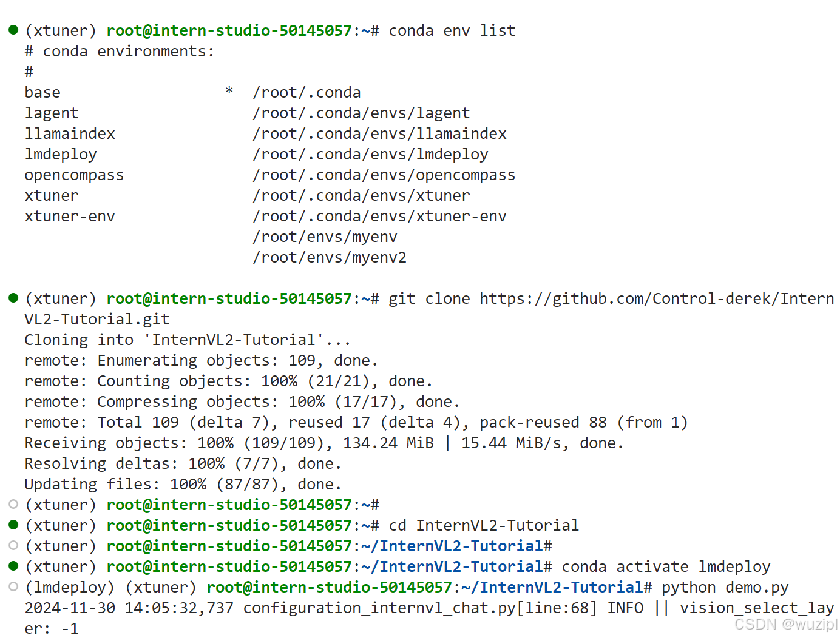Select the 'lmdeploy' environment name in the first column
Image resolution: width=840 pixels, height=638 pixels.
click(x=61, y=154)
